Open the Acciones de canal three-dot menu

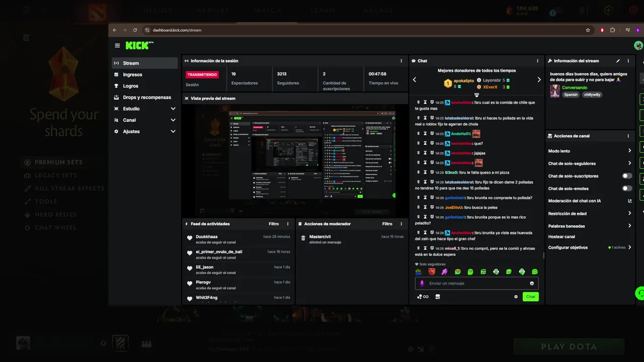pos(628,136)
